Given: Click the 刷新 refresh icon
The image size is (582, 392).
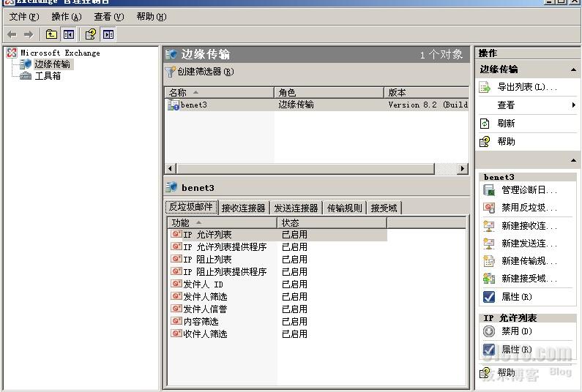Looking at the screenshot, I should 485,124.
